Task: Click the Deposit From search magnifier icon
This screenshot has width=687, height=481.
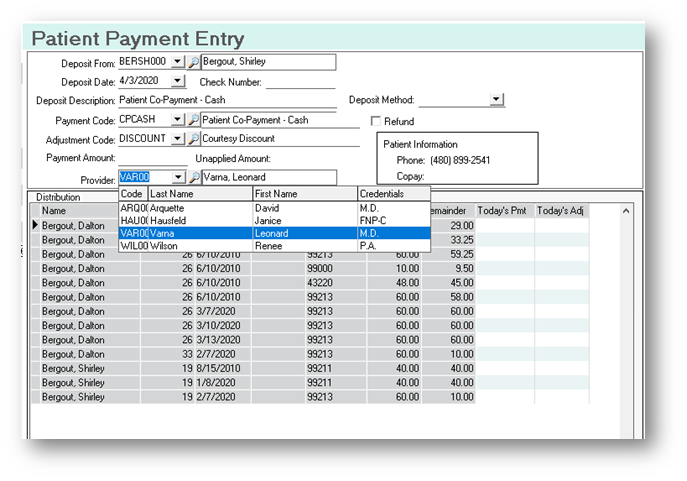Action: tap(194, 63)
